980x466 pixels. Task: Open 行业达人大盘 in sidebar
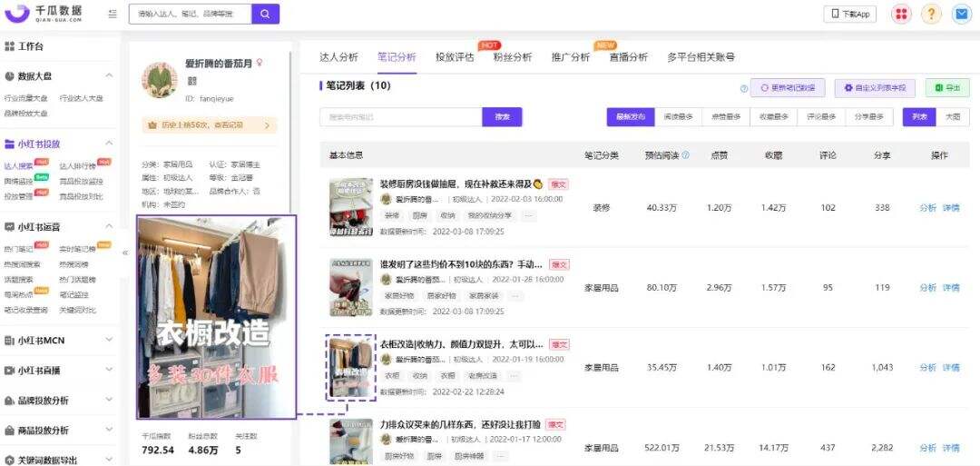point(82,98)
